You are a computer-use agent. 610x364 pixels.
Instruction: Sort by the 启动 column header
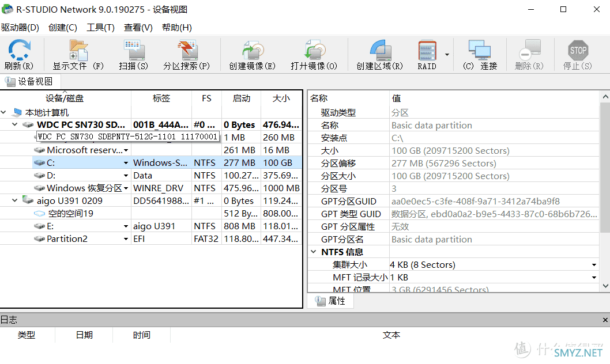(x=241, y=98)
